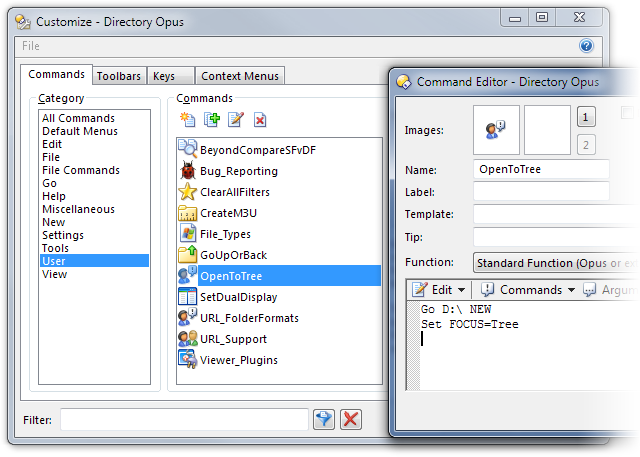The width and height of the screenshot is (640, 457).
Task: Switch to the Toolbars tab
Action: 120,76
